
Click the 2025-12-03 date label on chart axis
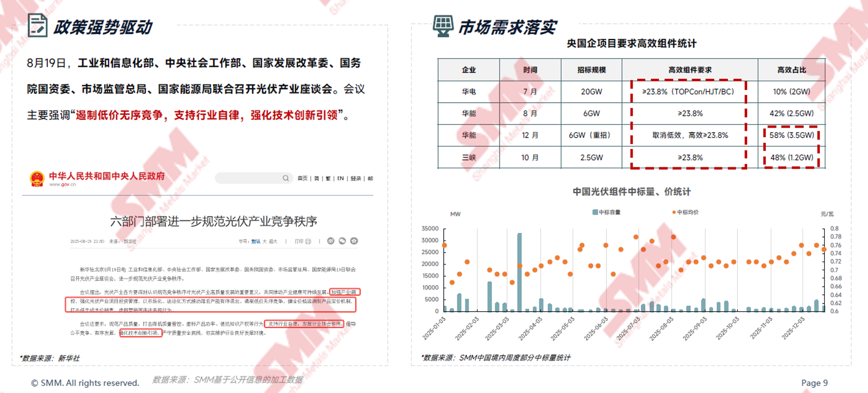793,328
